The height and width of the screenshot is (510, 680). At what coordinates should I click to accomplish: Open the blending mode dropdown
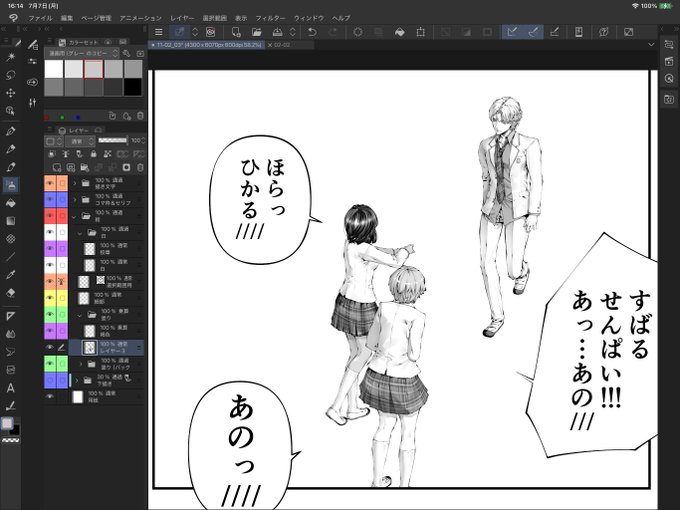point(81,141)
